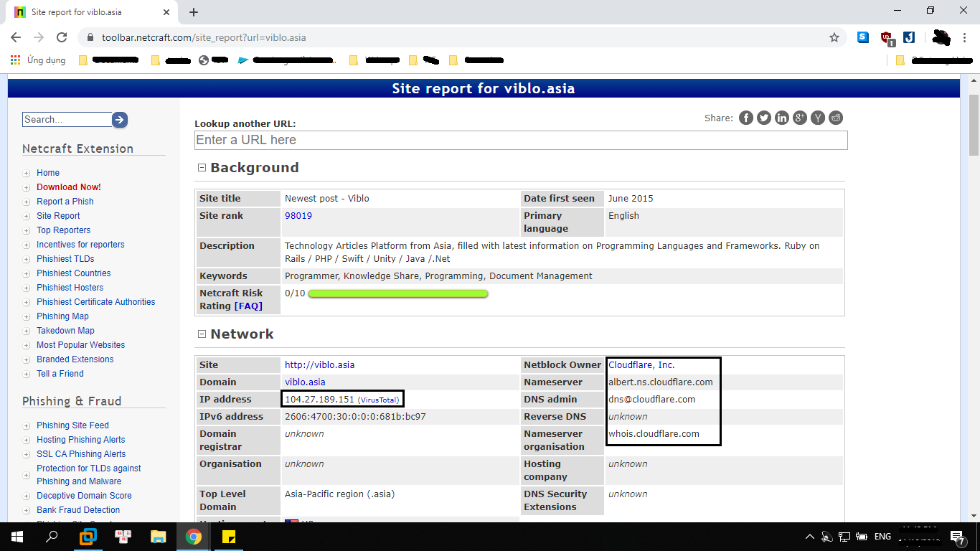
Task: Open Protection for TLDs against Phishing and Malware
Action: coord(89,475)
